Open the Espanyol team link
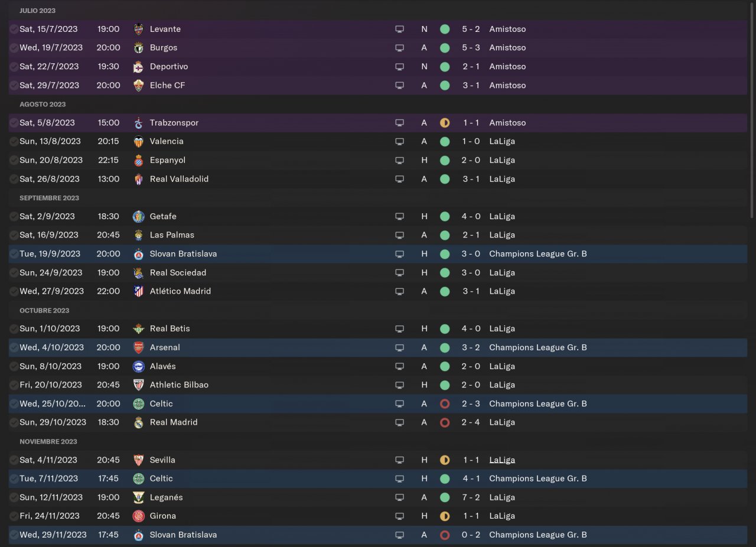Viewport: 756px width, 547px height. click(167, 160)
